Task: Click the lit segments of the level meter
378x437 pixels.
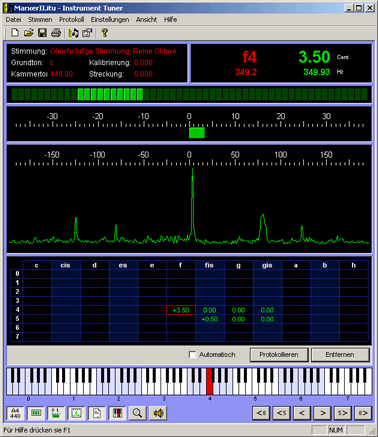Action: pos(110,94)
